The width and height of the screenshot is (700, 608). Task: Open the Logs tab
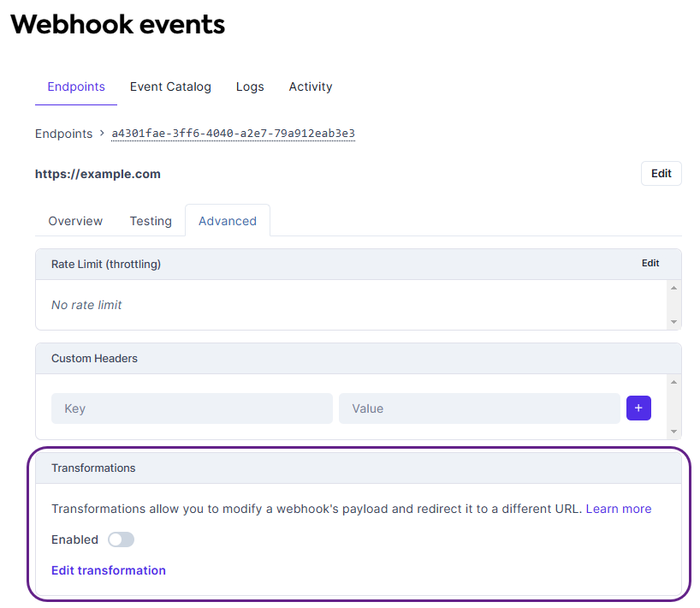[x=249, y=86]
